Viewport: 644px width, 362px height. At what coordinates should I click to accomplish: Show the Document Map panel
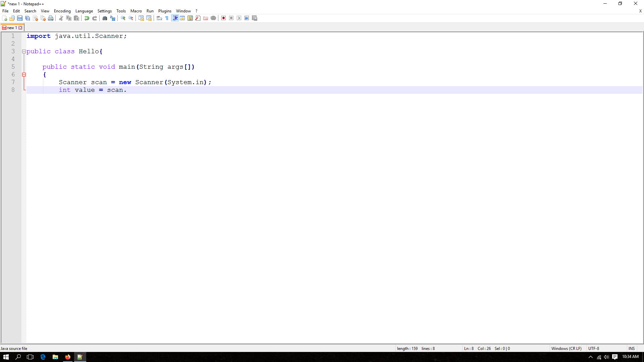click(190, 18)
